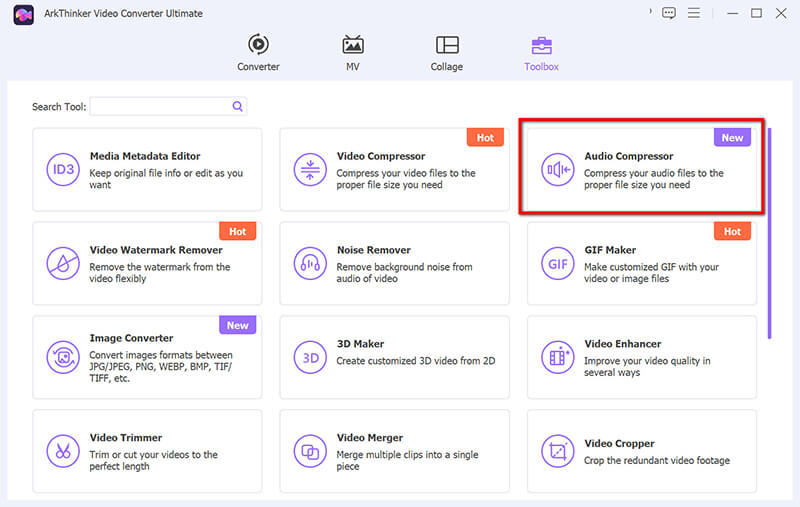This screenshot has height=507, width=800.
Task: Click the ID3 Media Metadata icon
Action: [x=63, y=169]
